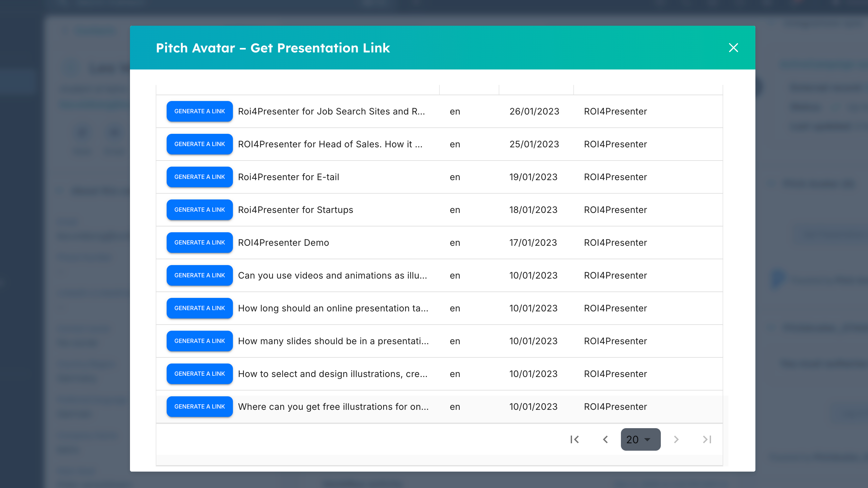Open the page size dropdown showing 20
Image resolution: width=868 pixels, height=488 pixels.
pos(640,439)
